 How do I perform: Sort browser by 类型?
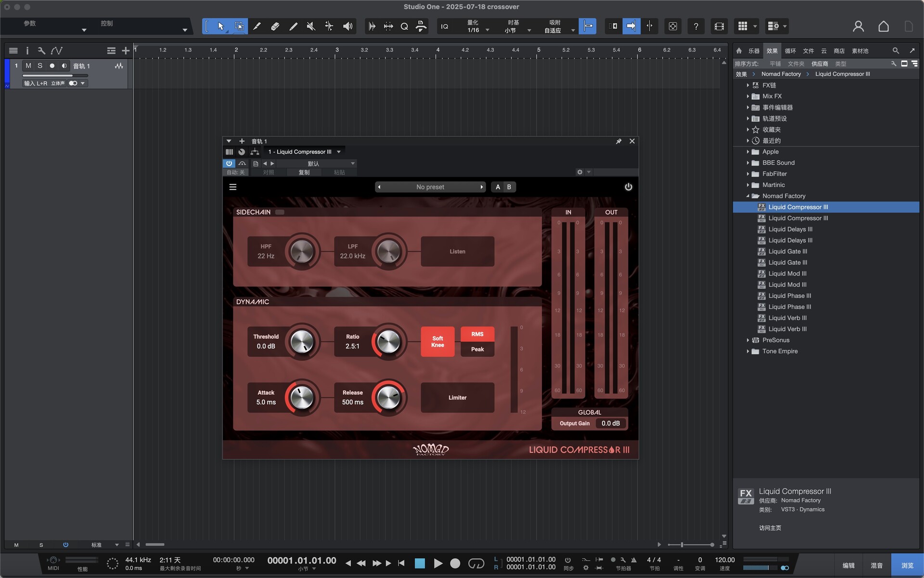(840, 64)
